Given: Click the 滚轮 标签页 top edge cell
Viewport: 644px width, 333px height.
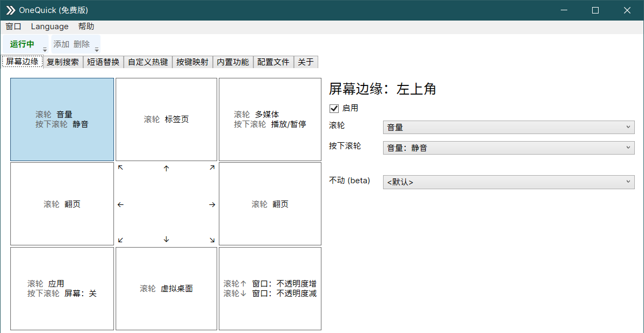Looking at the screenshot, I should click(x=166, y=119).
